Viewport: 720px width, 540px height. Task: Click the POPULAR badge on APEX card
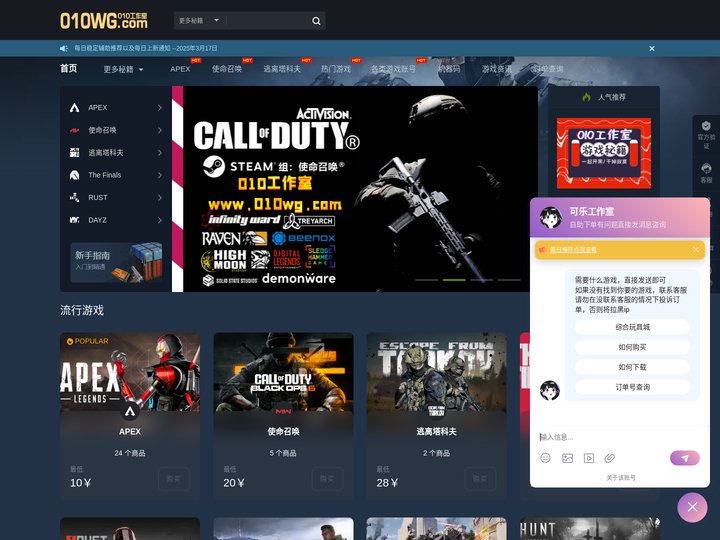[x=88, y=341]
